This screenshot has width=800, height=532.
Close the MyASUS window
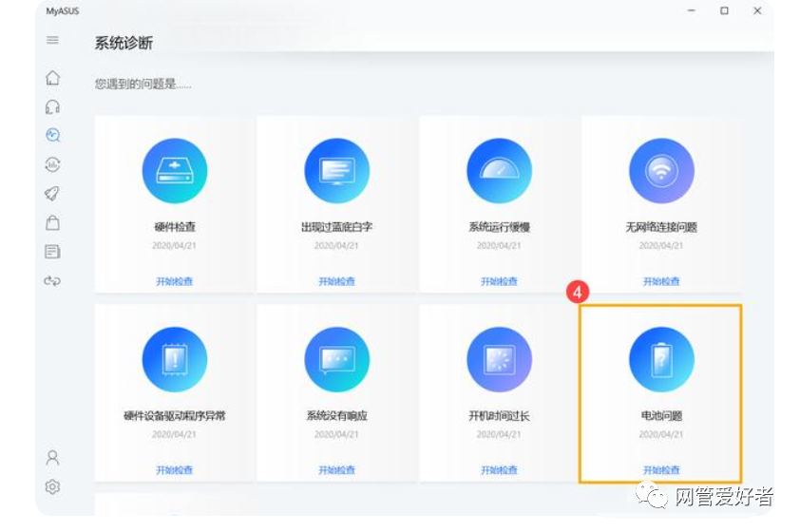[757, 10]
